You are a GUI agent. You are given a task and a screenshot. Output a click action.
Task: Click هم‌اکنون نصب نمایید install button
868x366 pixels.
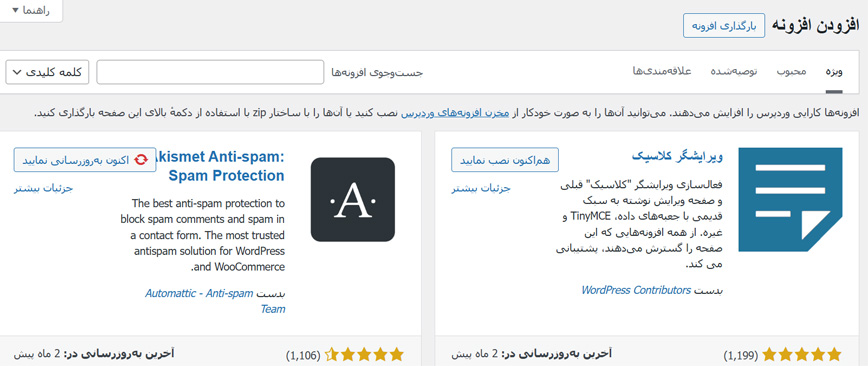(x=505, y=160)
